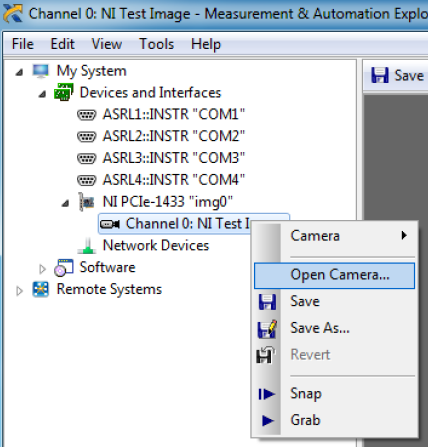Open the File menu
The height and width of the screenshot is (447, 428).
tap(23, 44)
